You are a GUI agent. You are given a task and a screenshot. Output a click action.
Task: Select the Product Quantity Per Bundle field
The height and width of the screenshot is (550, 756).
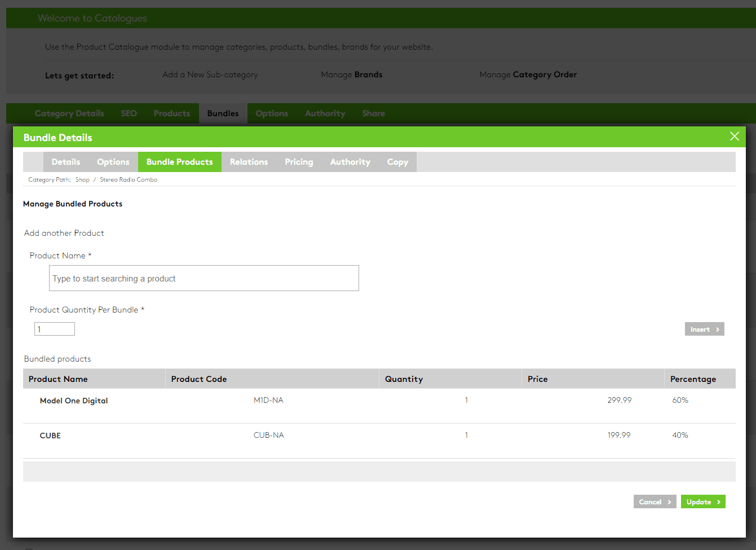point(54,328)
